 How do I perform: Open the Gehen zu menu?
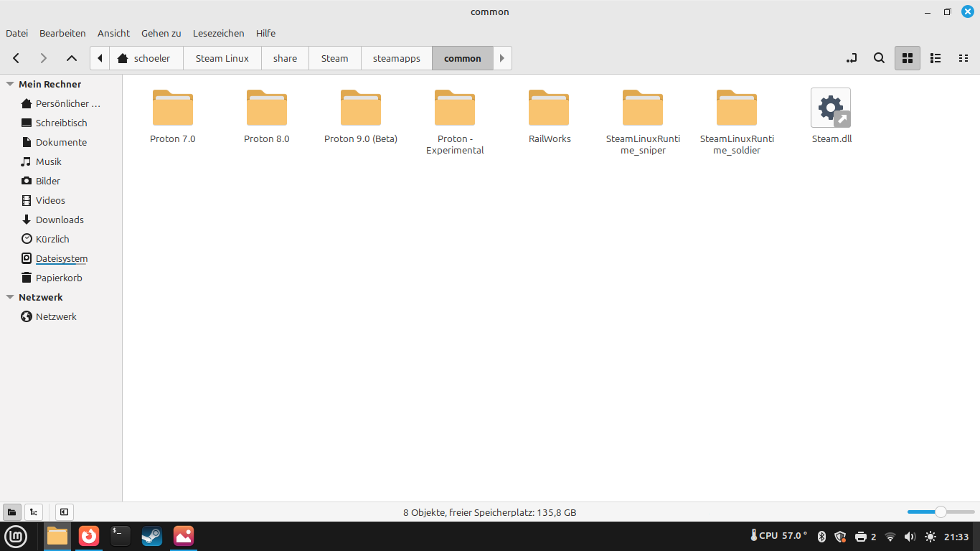click(x=161, y=33)
